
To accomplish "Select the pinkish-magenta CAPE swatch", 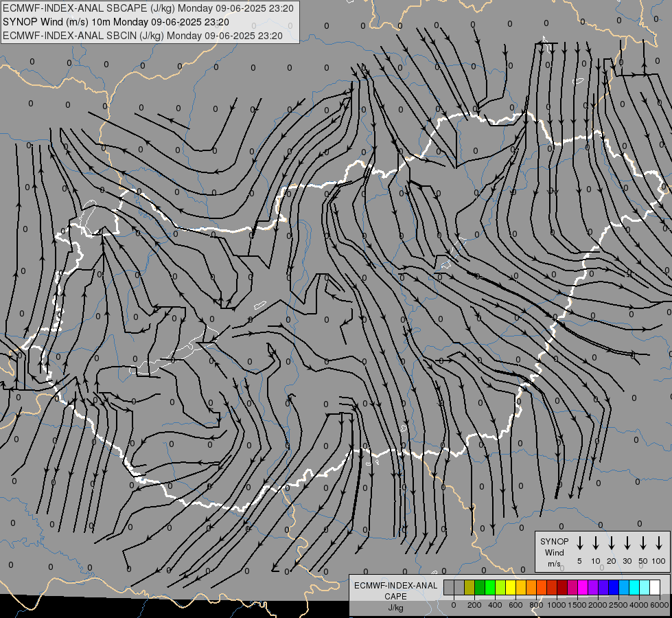I will tap(572, 587).
